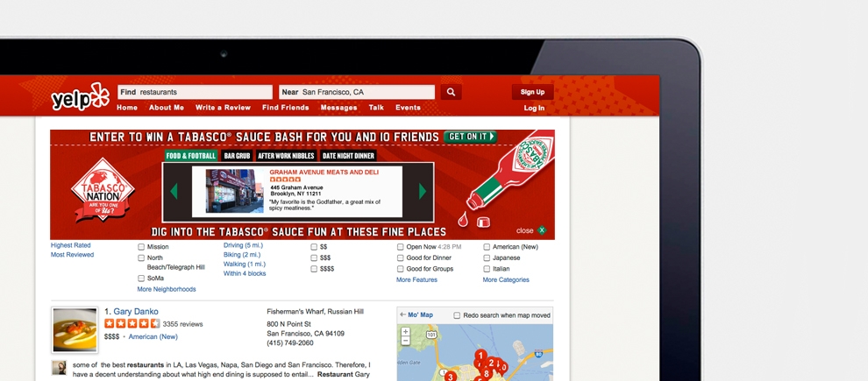Sort by Highest Rated
This screenshot has width=868, height=381.
pos(71,245)
